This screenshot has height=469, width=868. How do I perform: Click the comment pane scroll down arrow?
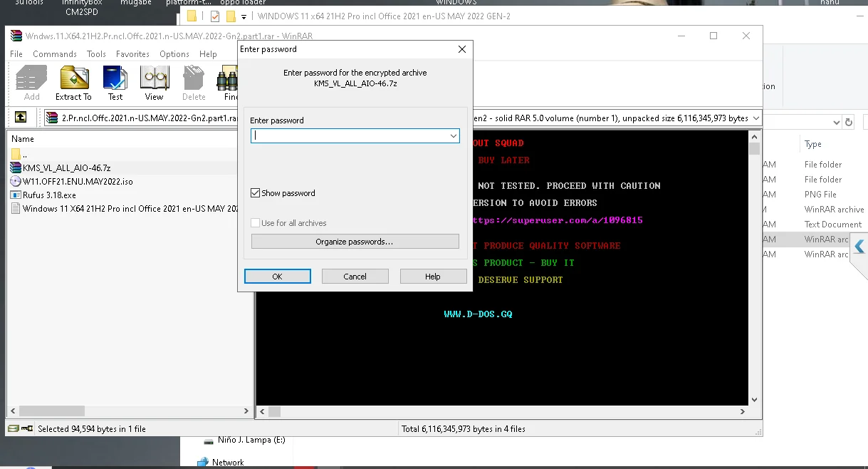point(754,400)
